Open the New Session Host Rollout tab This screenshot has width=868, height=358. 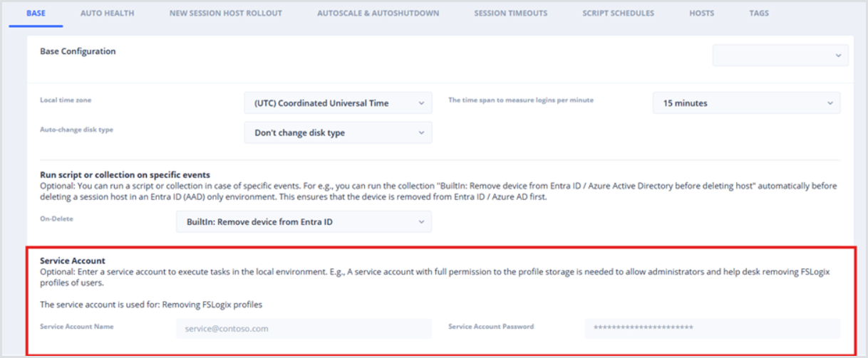click(x=225, y=13)
